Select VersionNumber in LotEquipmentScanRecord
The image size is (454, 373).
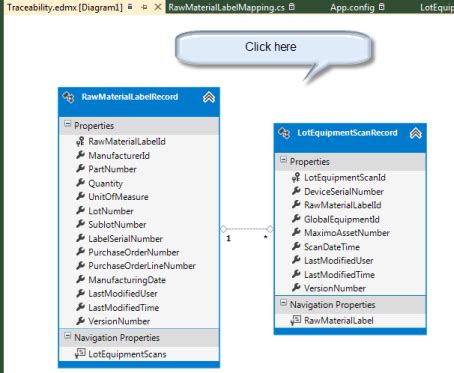(335, 288)
